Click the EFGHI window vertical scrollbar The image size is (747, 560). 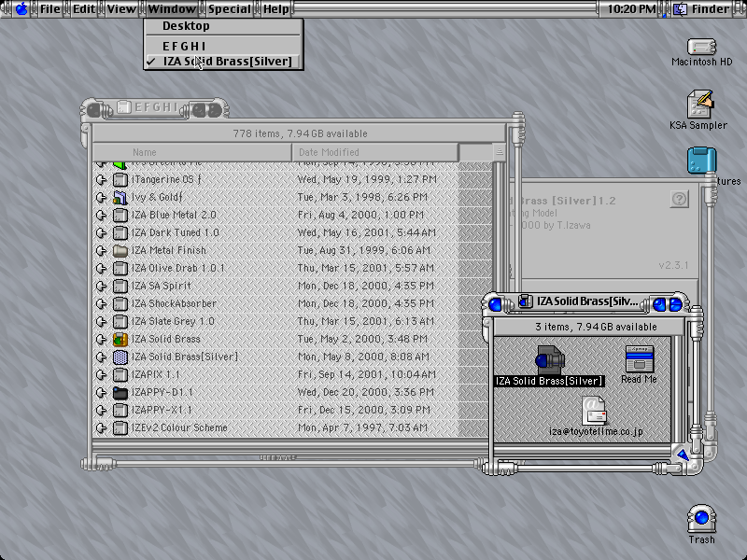[x=499, y=300]
